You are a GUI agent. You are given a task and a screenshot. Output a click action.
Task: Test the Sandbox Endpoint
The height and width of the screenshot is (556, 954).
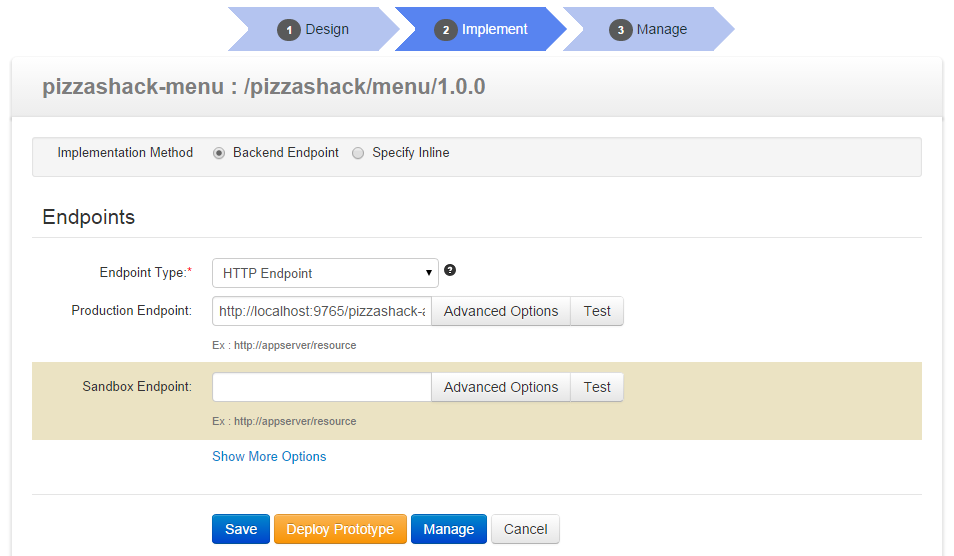[597, 387]
